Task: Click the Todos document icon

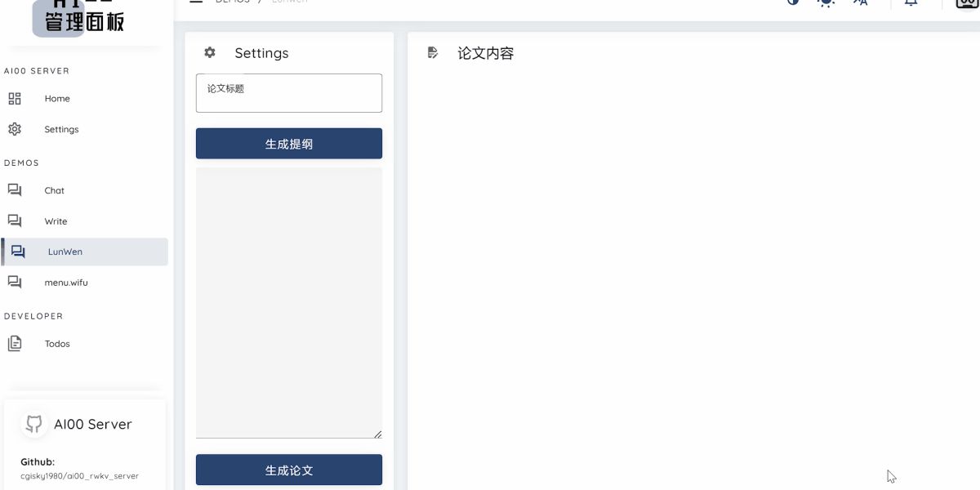Action: click(15, 343)
